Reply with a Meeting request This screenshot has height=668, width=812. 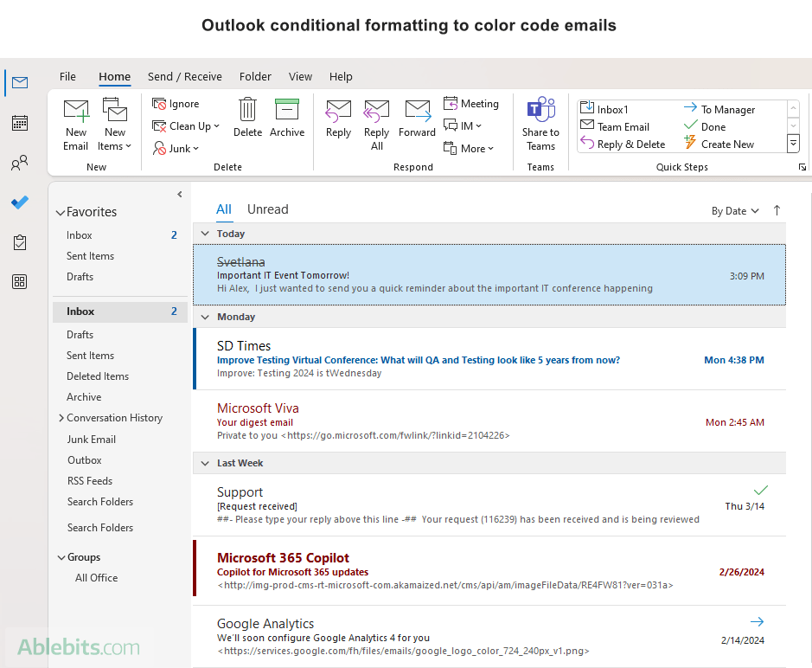(x=471, y=104)
